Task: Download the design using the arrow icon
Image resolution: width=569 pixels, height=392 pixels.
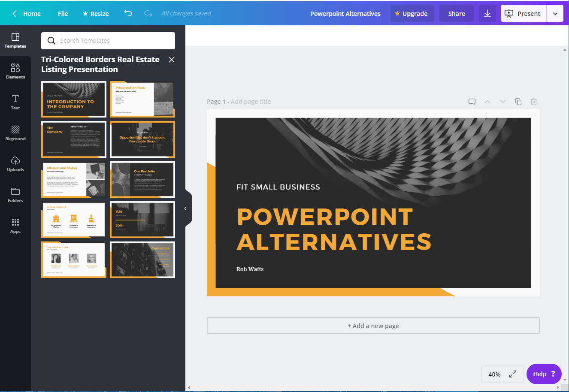Action: coord(487,14)
